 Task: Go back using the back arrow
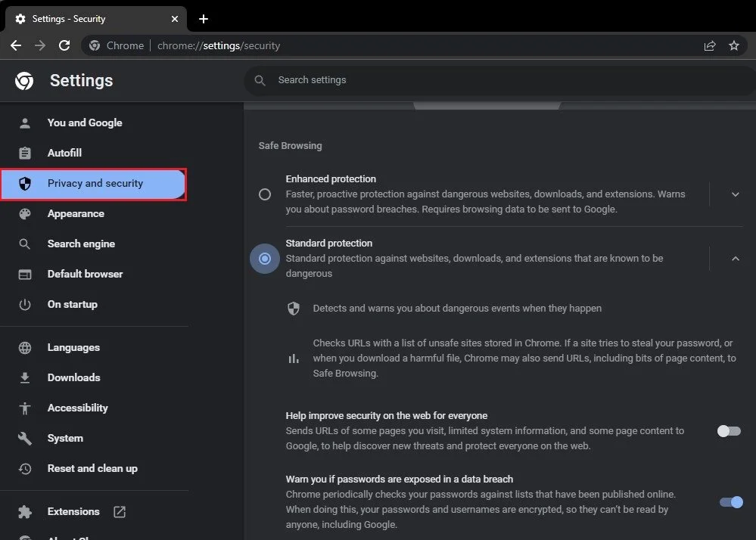click(x=16, y=45)
